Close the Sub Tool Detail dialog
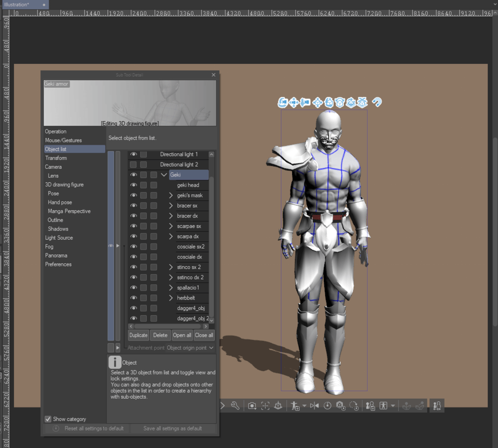This screenshot has width=498, height=448. click(x=213, y=75)
